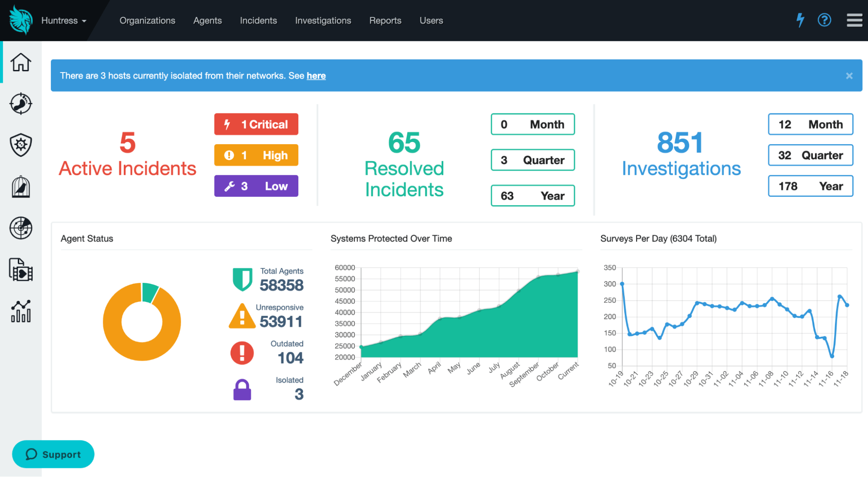Click the lightning bolt icon in header
The image size is (868, 477).
(x=800, y=20)
